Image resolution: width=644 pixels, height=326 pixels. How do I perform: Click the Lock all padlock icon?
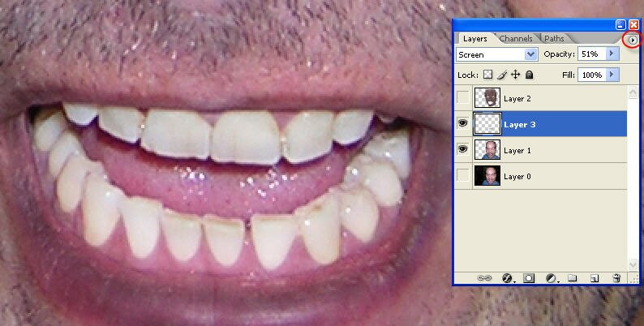(x=529, y=75)
